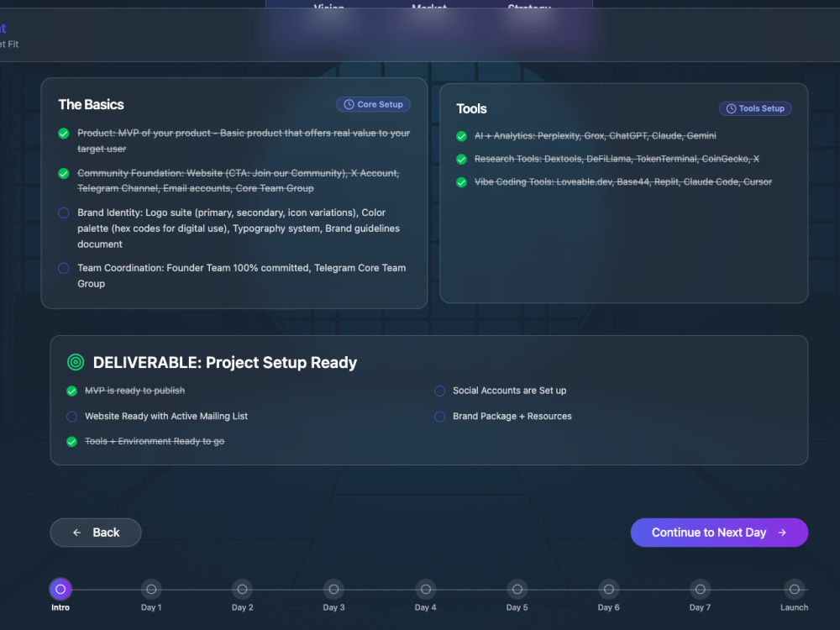Click the Research Tools line text
This screenshot has width=840, height=630.
(x=617, y=159)
